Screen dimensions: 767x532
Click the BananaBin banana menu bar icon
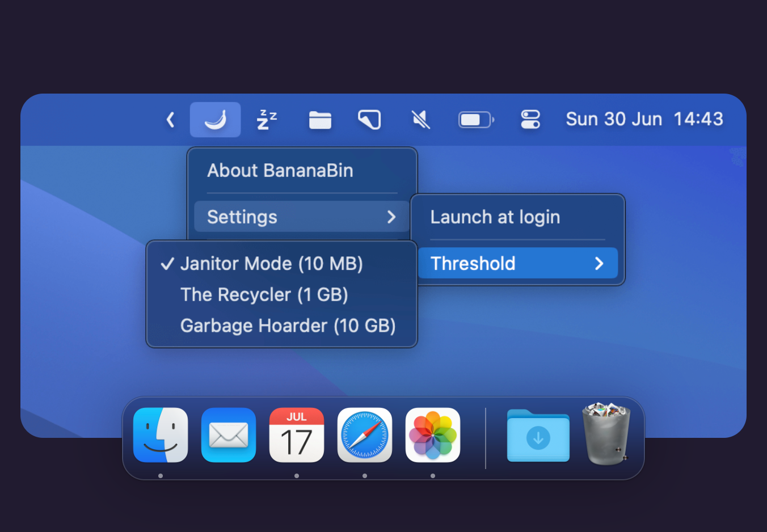tap(215, 120)
